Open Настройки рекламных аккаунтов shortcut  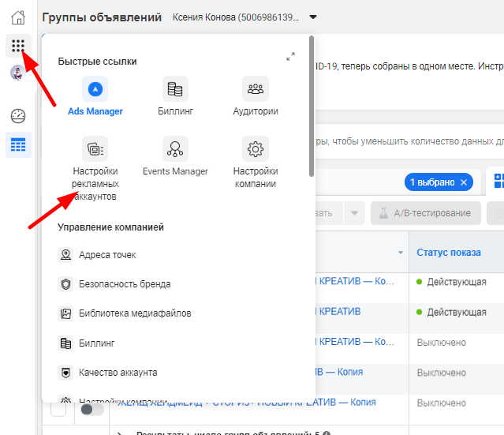[x=95, y=169]
